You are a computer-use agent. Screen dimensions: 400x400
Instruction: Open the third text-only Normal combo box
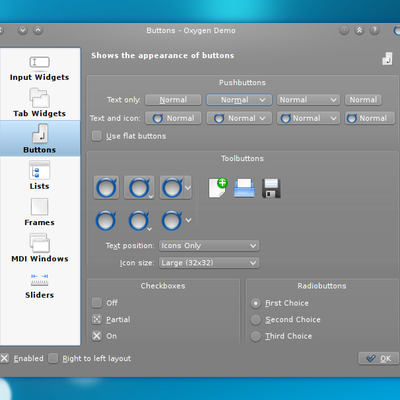(x=308, y=100)
